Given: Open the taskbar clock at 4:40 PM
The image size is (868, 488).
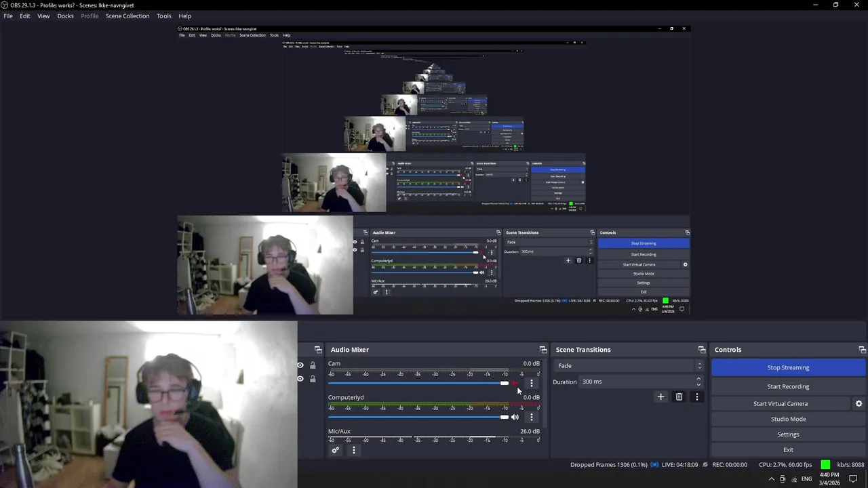Looking at the screenshot, I should pyautogui.click(x=829, y=479).
